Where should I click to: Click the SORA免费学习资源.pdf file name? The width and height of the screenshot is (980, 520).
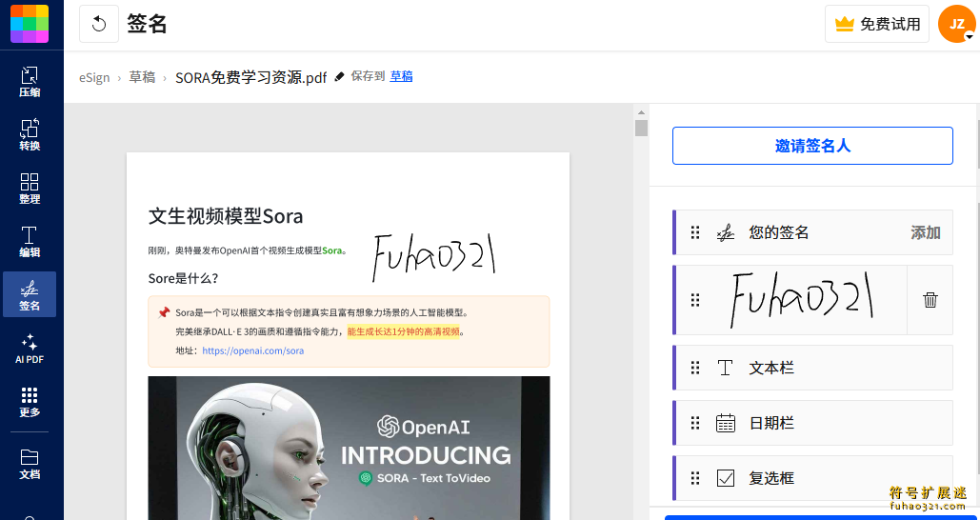tap(251, 77)
